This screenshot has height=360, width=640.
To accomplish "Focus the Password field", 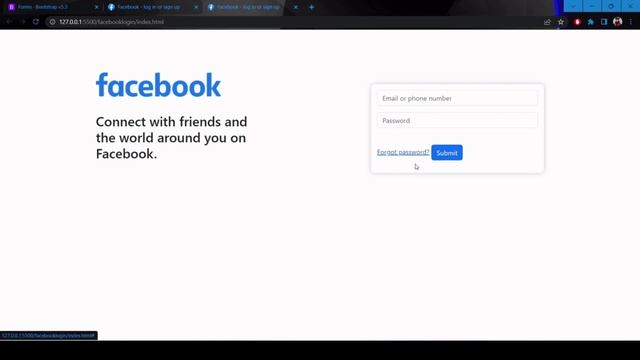I will 457,120.
